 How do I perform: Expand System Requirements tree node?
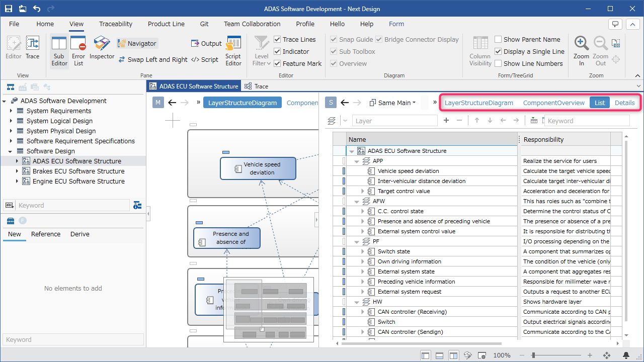point(11,111)
